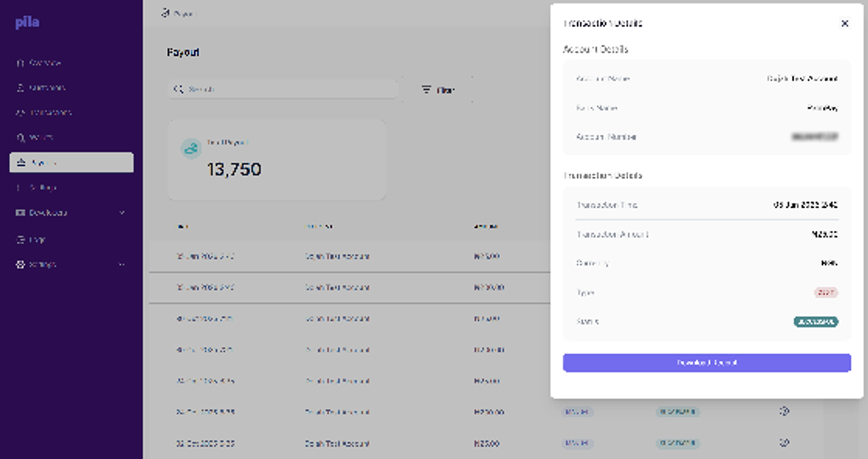Image resolution: width=868 pixels, height=459 pixels.
Task: Open the Settings sidebar menu
Action: 72,264
